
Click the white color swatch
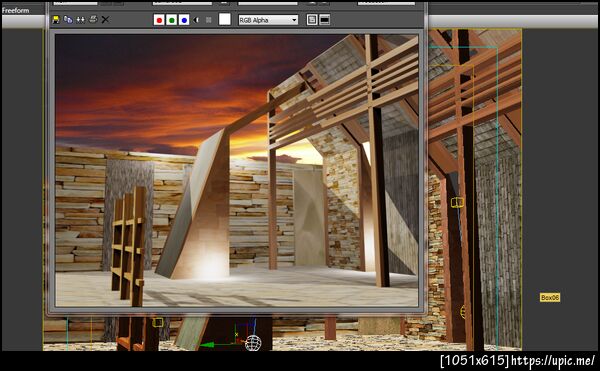[x=225, y=20]
